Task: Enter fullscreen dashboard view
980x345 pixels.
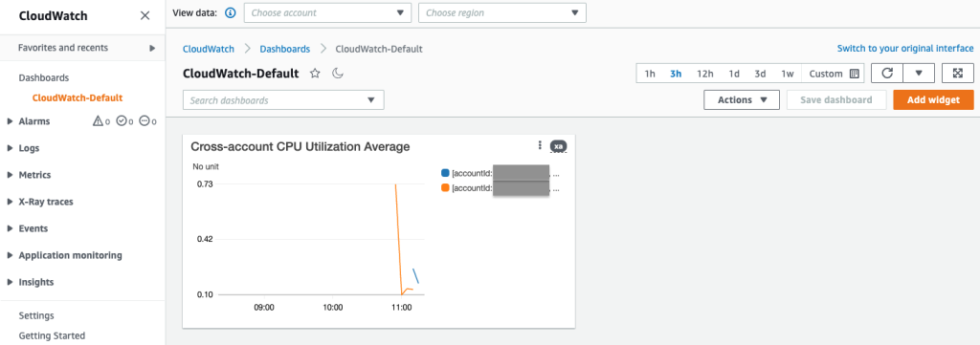Action: coord(957,73)
